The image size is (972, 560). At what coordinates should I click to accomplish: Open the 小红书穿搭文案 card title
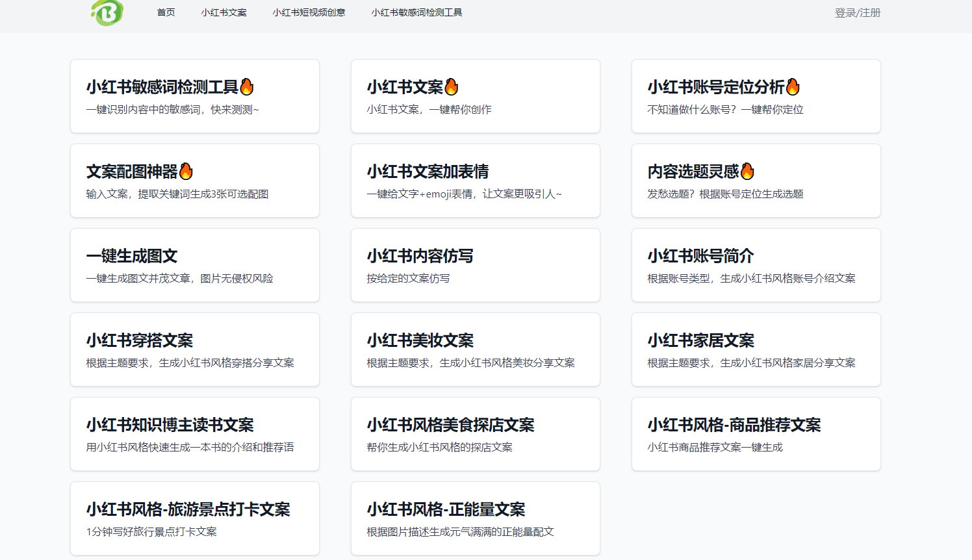coord(139,340)
